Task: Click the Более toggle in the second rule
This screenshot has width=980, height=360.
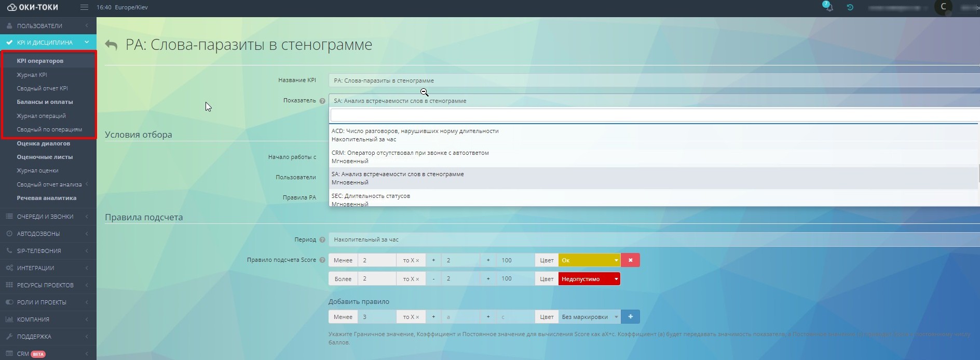Action: point(343,279)
